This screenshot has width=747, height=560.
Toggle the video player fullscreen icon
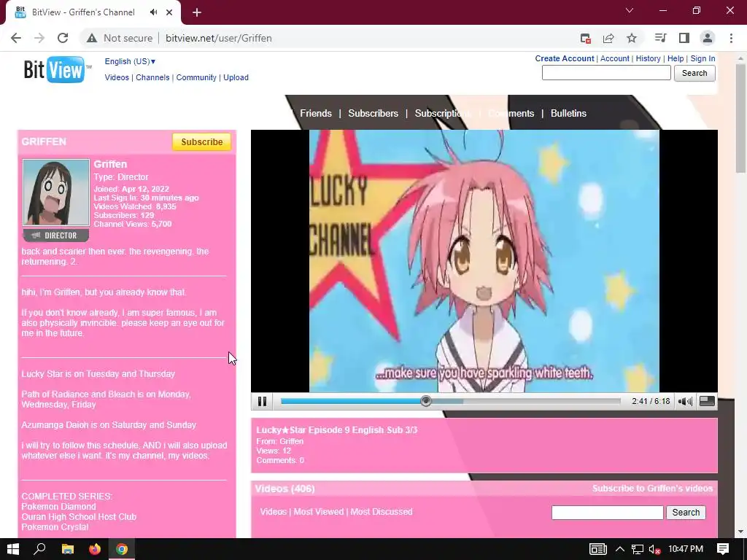click(x=707, y=402)
